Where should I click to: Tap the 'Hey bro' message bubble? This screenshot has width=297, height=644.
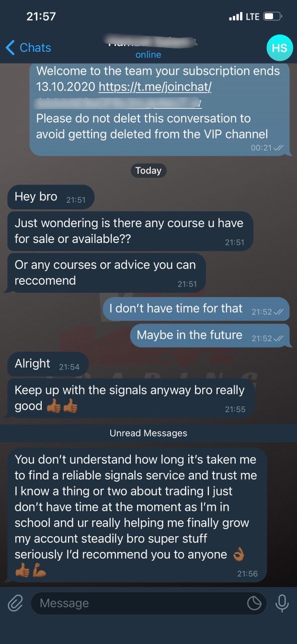point(51,197)
